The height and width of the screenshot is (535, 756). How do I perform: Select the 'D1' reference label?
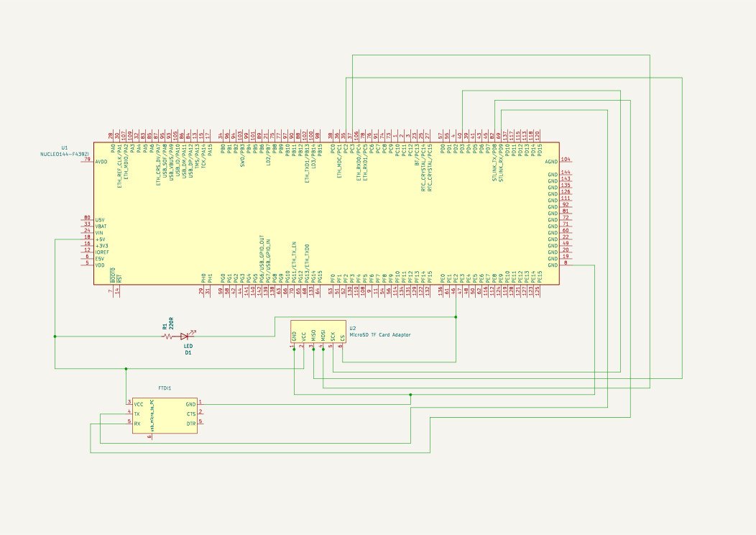pos(188,352)
